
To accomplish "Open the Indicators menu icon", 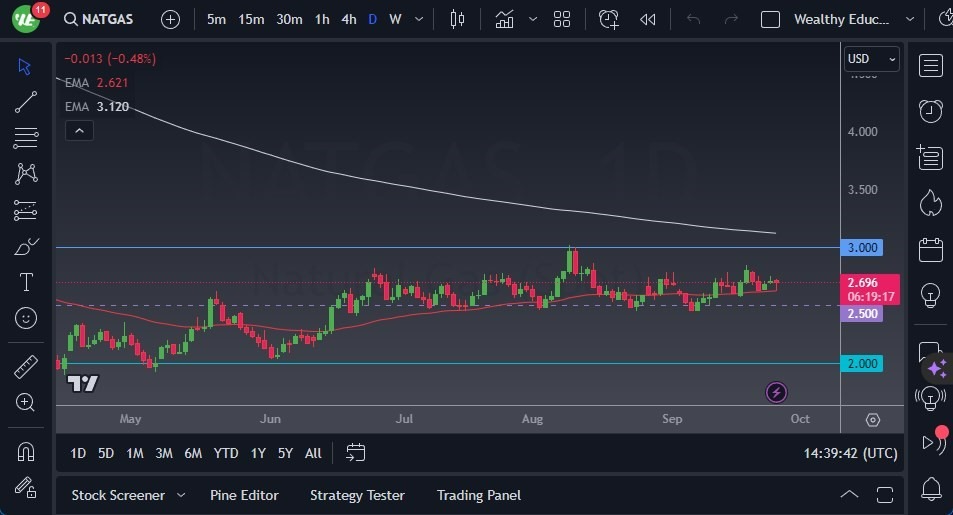I will (x=505, y=19).
